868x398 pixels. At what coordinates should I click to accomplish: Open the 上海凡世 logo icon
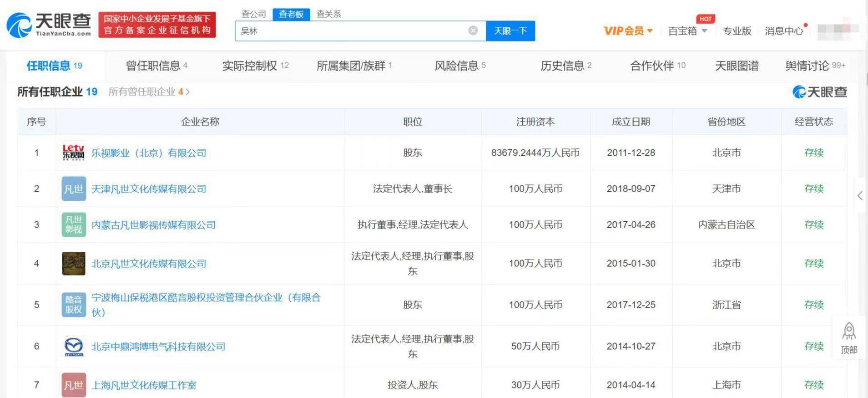[74, 385]
